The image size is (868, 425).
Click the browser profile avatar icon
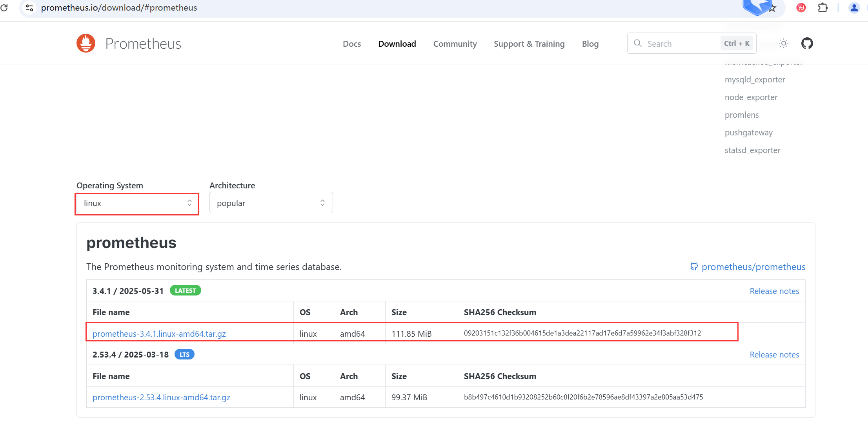point(854,7)
